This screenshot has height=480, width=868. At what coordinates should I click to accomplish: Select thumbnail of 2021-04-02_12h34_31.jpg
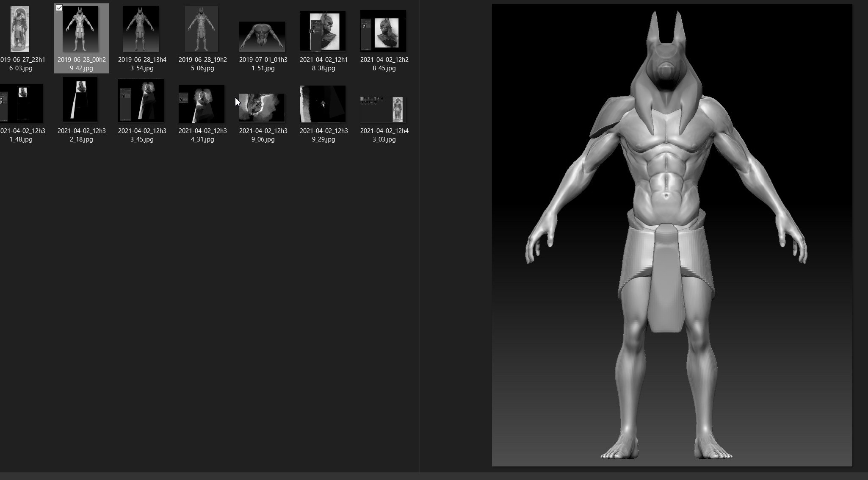tap(202, 104)
